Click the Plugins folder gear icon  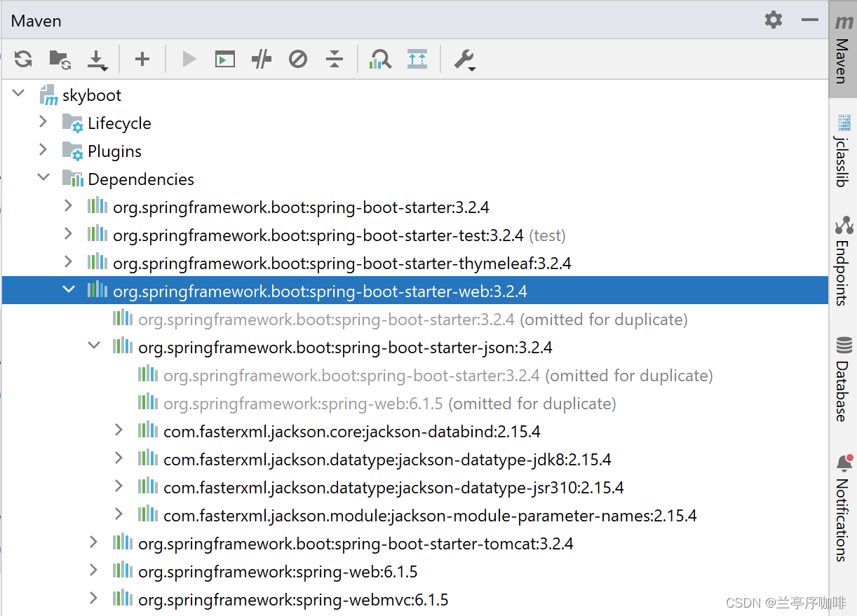pos(73,151)
